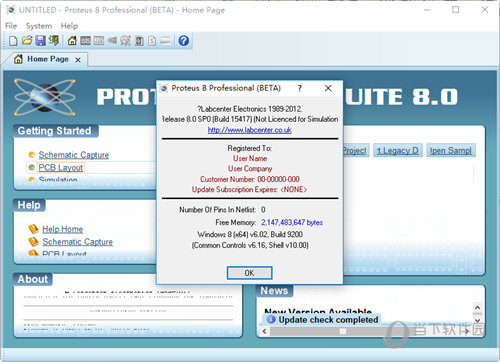The image size is (500, 362).
Task: Click the New Project toolbar icon
Action: (13, 41)
